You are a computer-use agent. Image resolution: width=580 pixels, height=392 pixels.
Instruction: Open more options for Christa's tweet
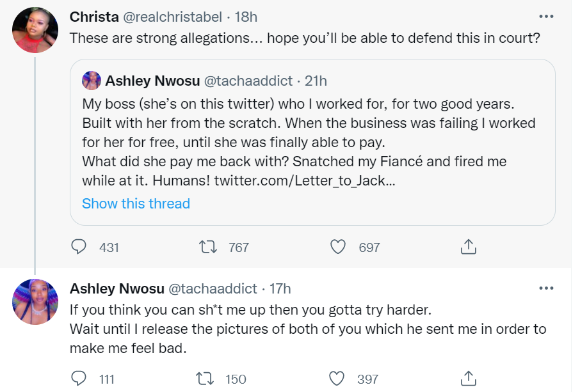point(545,16)
